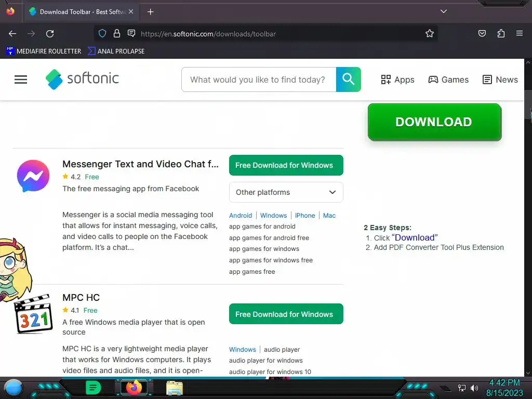Select the Android platform link

pos(241,216)
